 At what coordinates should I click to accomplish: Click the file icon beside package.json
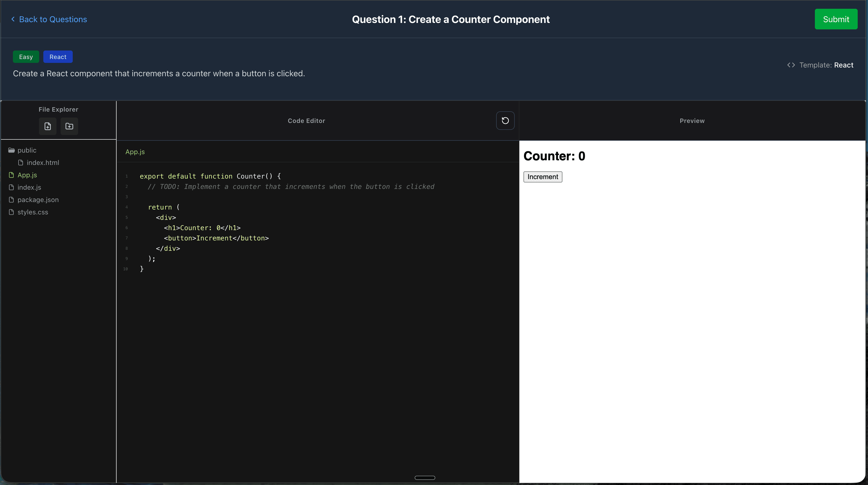11,200
